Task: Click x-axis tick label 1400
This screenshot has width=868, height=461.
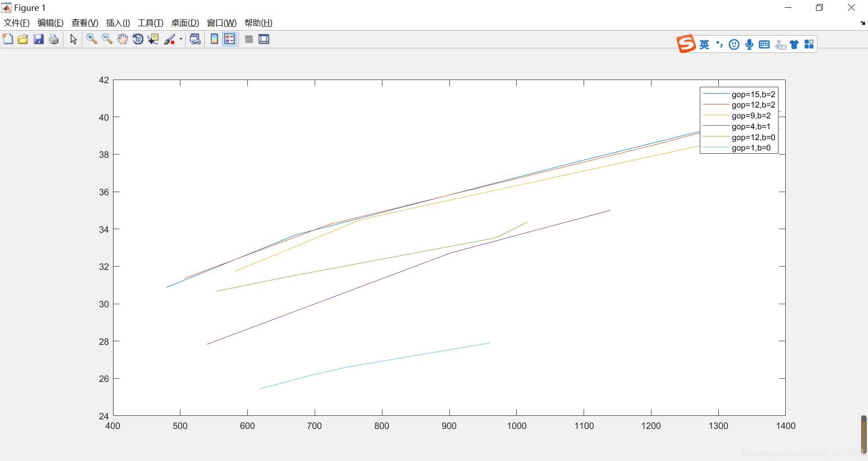Action: tap(786, 426)
